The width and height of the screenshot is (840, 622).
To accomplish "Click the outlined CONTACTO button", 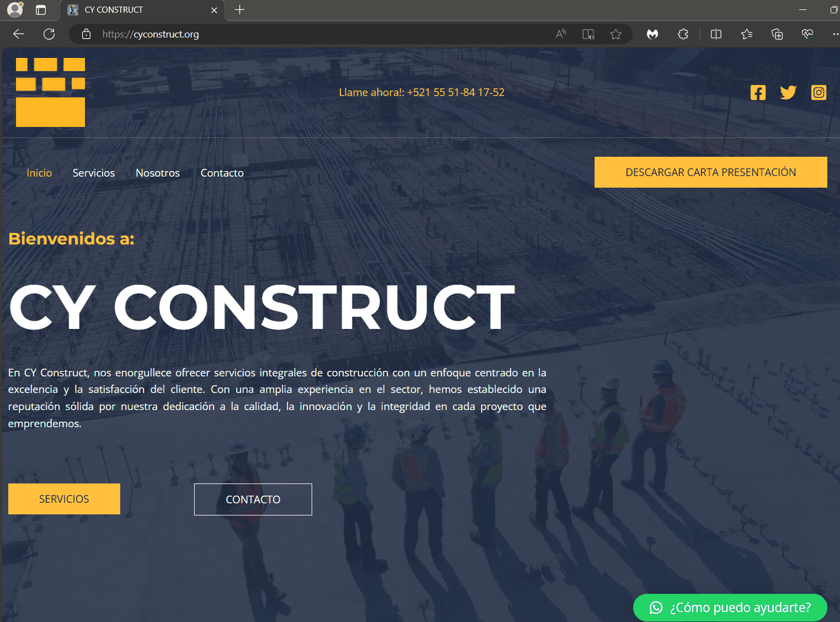I will coord(253,499).
